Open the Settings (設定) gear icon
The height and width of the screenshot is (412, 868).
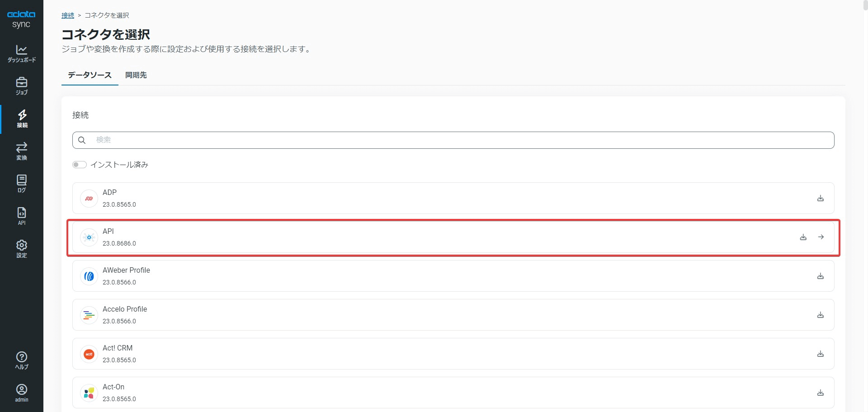click(x=22, y=249)
